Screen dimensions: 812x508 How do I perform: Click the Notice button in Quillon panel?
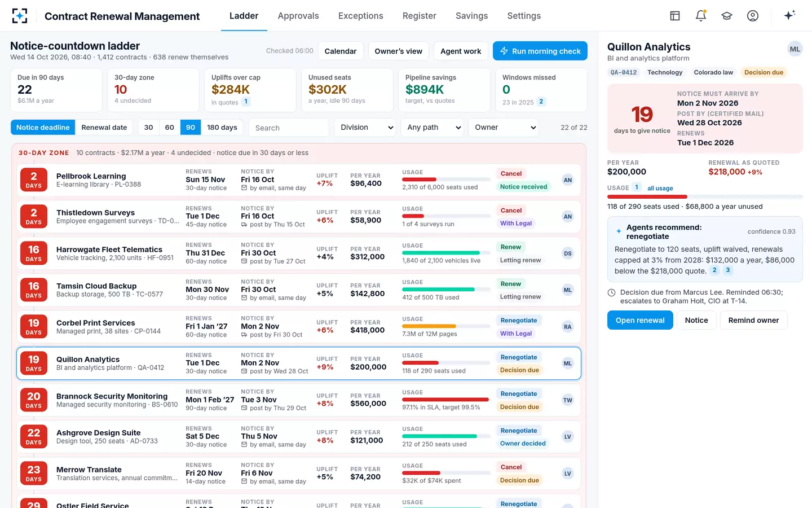point(696,320)
